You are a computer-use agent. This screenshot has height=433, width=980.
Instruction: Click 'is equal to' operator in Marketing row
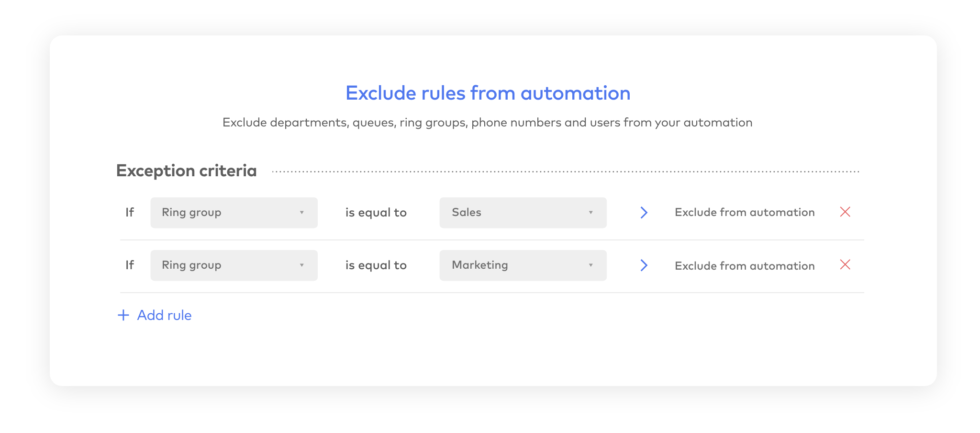[x=376, y=265]
